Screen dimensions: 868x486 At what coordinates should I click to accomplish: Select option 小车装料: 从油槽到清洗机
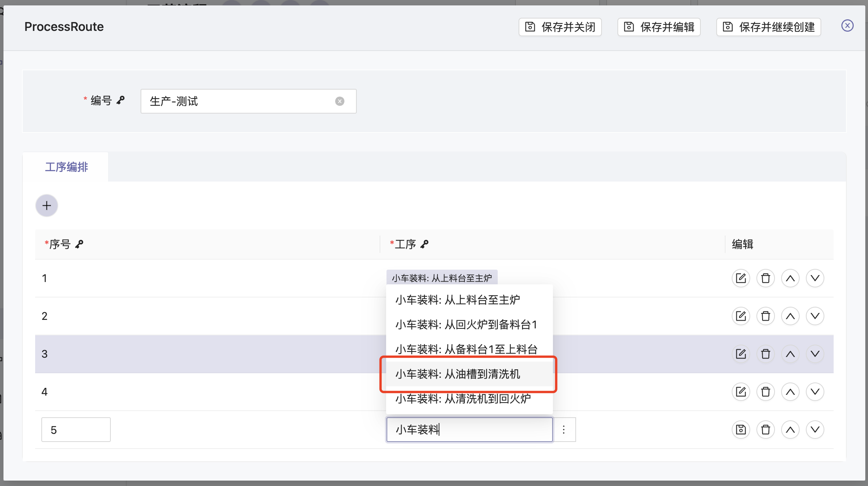tap(458, 374)
